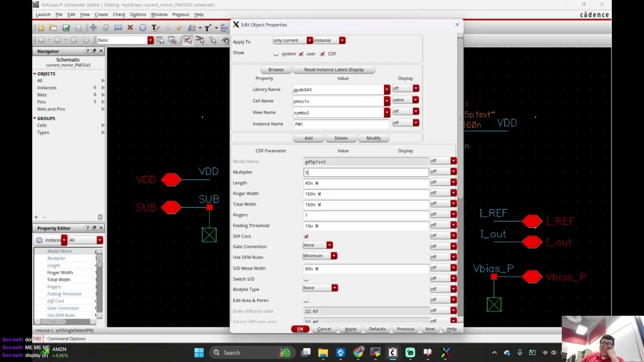Open Chrome from the taskbar
Viewport: 644px width, 362px height.
(x=358, y=352)
